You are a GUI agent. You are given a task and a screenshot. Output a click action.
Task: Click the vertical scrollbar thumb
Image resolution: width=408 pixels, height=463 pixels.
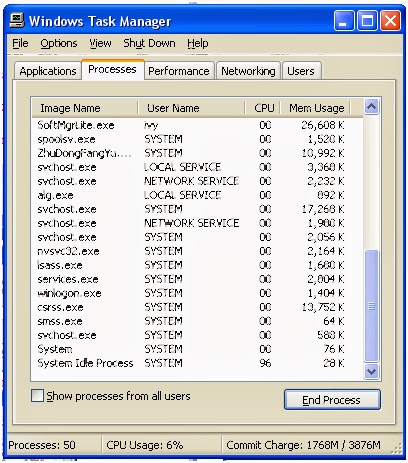point(371,306)
